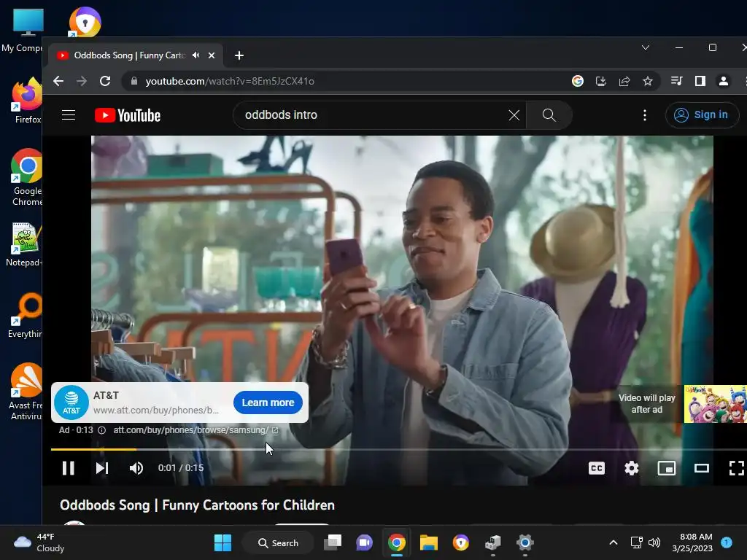Open Chrome side panel

point(700,81)
